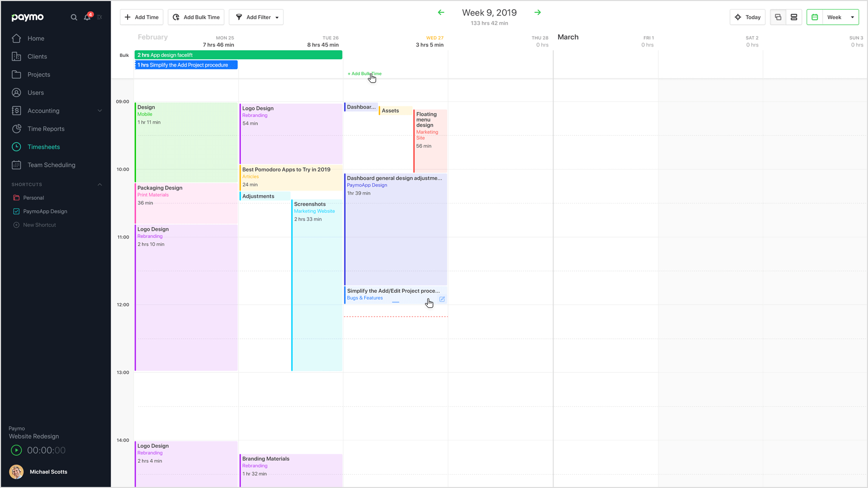The height and width of the screenshot is (488, 868).
Task: Switch timesheet to stacked list layout view
Action: [x=794, y=17]
